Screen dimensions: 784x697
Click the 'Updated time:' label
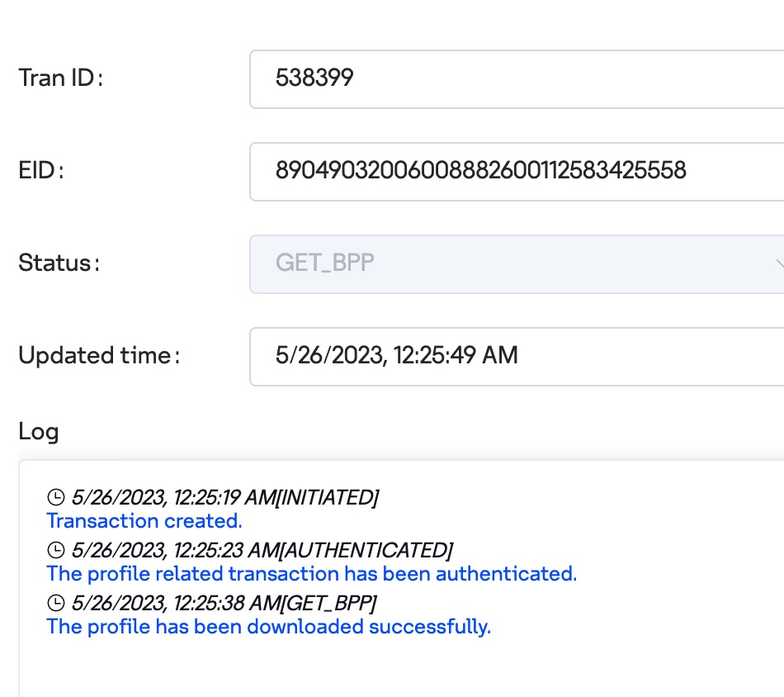[99, 355]
